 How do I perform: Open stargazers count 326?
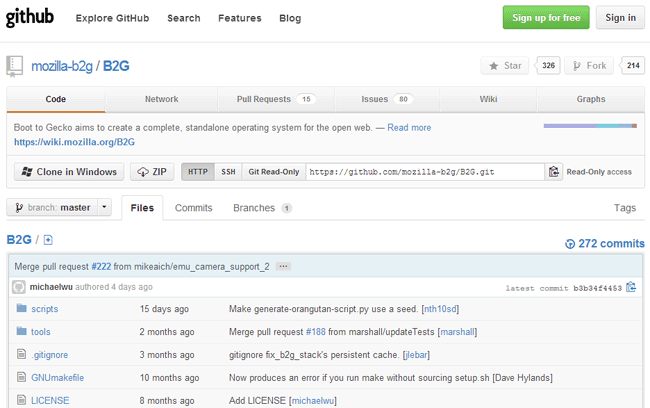[548, 66]
